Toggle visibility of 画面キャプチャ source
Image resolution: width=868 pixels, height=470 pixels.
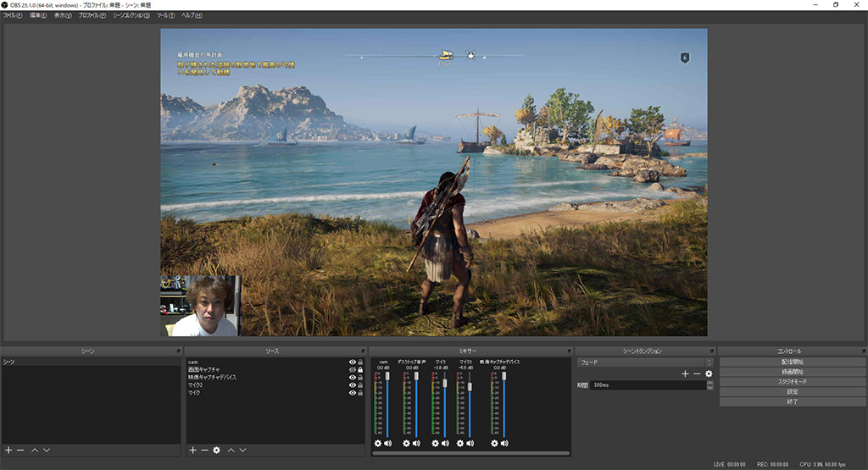click(x=352, y=370)
